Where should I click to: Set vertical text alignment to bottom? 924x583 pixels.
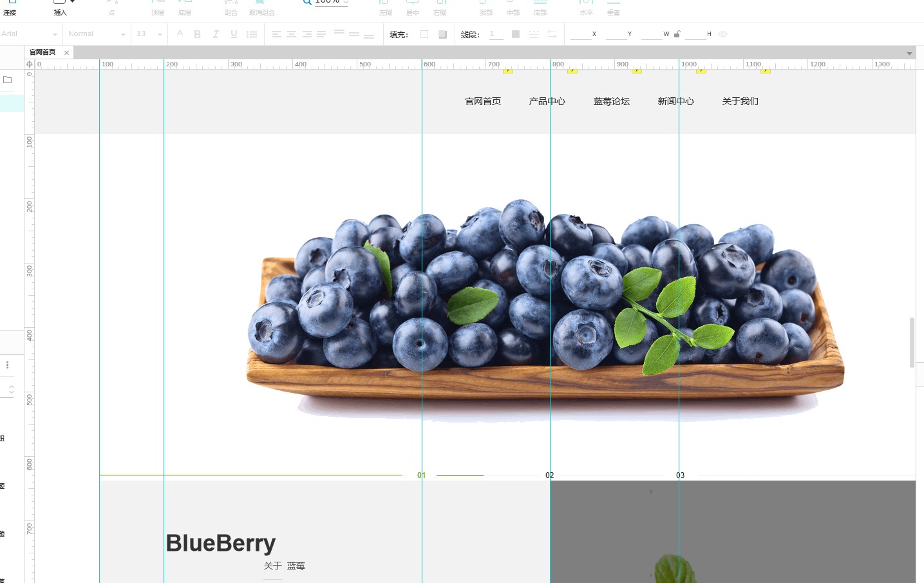pos(369,36)
